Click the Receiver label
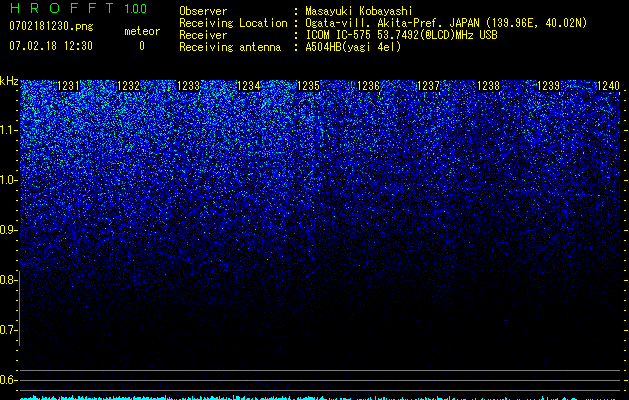Screen dimensions: 629x400 203,35
